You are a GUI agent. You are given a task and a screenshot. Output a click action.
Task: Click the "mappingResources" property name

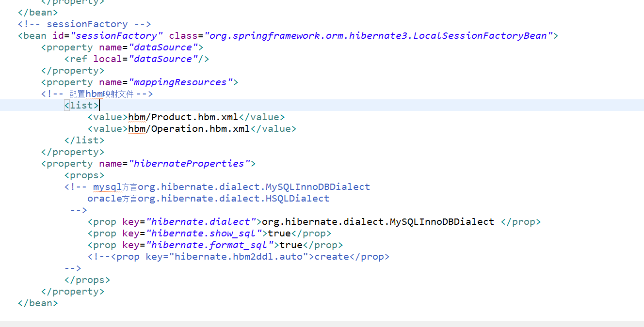(180, 82)
